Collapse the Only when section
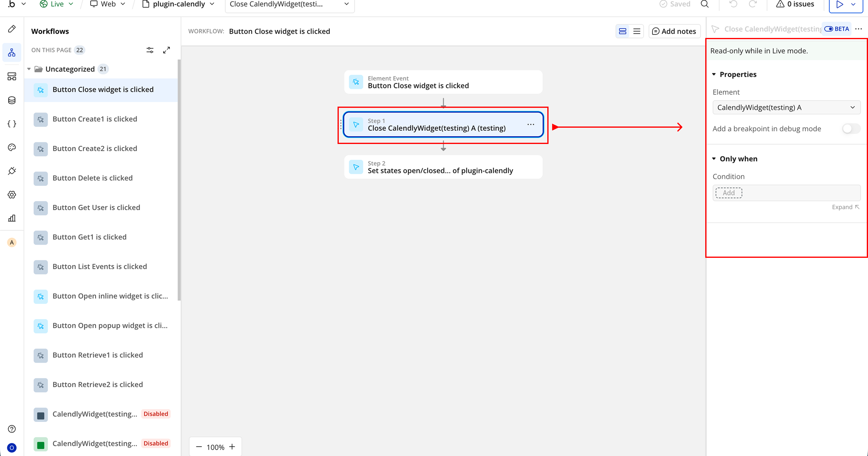Screen dimensions: 868x456 (x=714, y=159)
